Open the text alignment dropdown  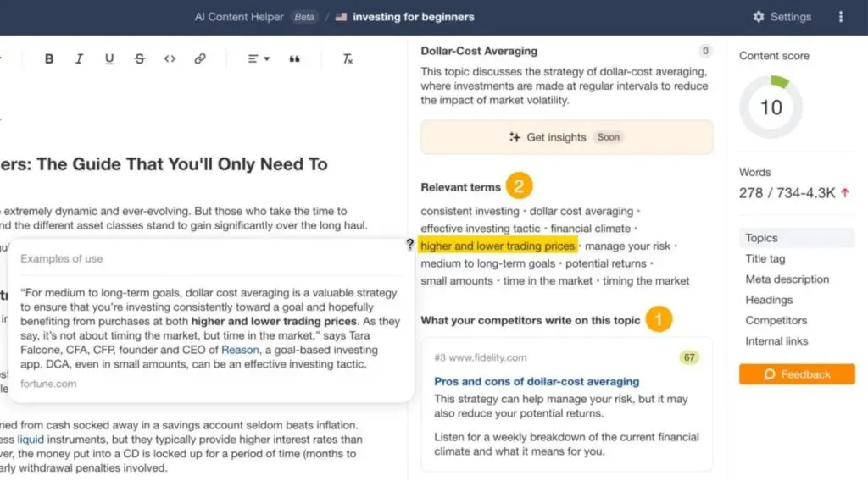pos(258,58)
